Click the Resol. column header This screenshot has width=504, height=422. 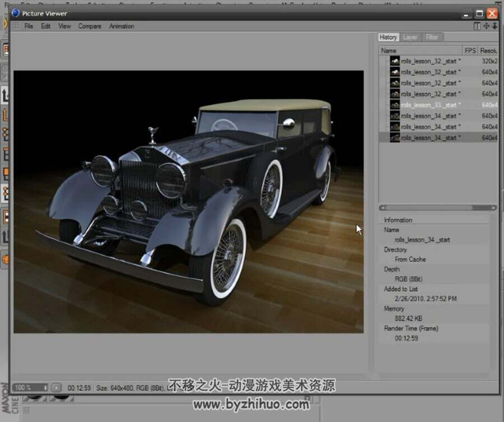point(488,50)
